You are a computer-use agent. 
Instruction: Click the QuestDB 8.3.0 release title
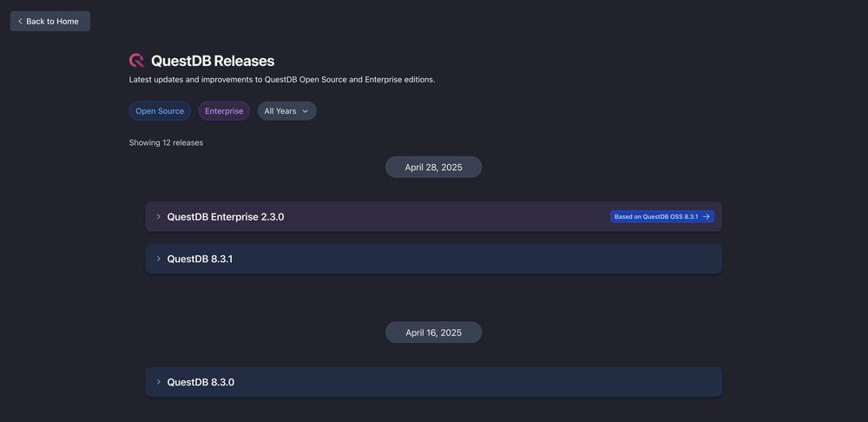click(201, 381)
